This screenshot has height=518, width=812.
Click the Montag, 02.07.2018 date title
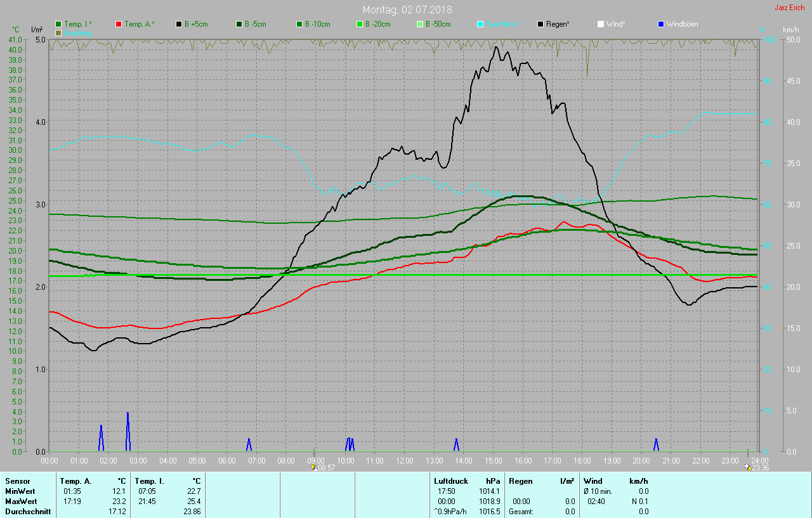[407, 10]
